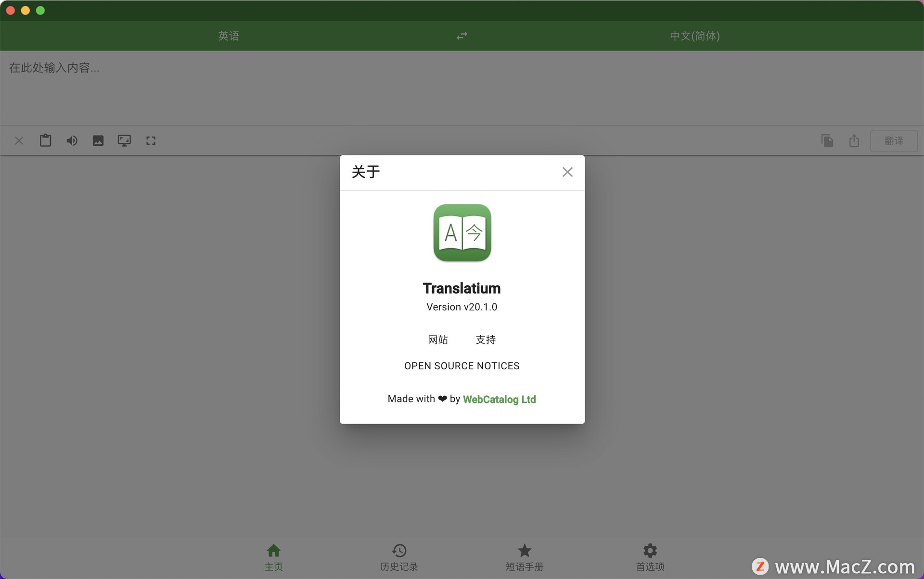Open the 首选项 tab
The width and height of the screenshot is (924, 579).
[x=650, y=558]
